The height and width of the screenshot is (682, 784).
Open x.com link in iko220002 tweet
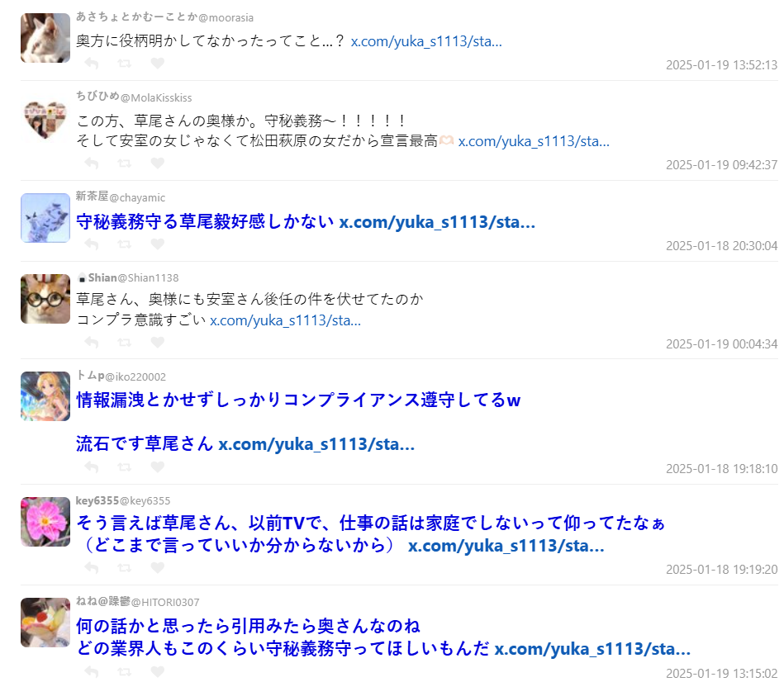pyautogui.click(x=316, y=444)
